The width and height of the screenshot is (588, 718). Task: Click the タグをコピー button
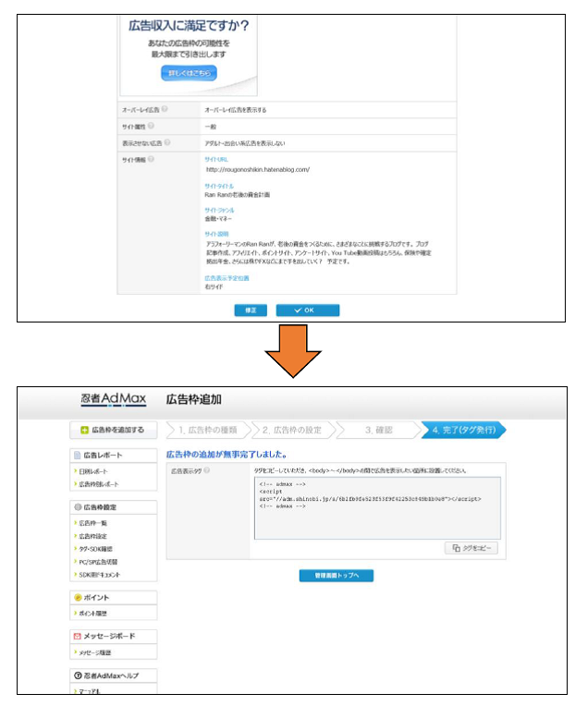pos(472,548)
